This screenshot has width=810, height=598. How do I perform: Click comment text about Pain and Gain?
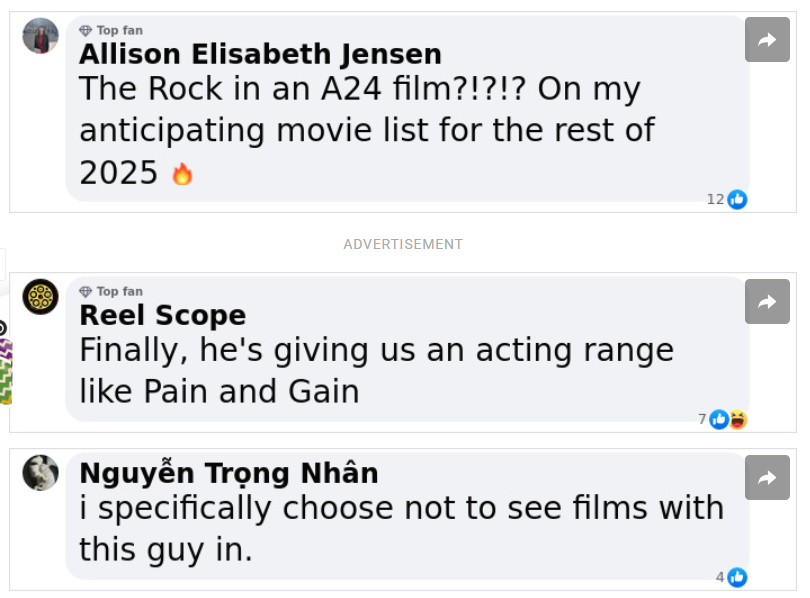tap(377, 371)
